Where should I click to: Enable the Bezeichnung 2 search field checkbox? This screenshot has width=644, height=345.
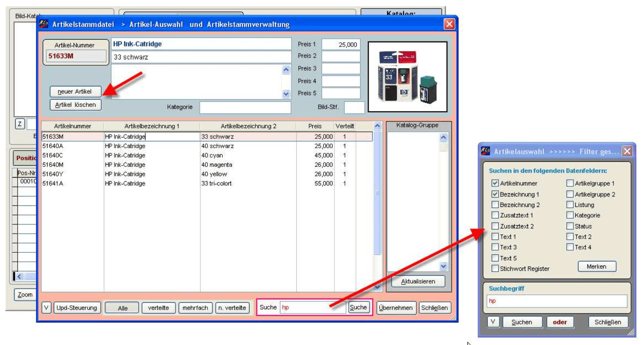click(495, 204)
